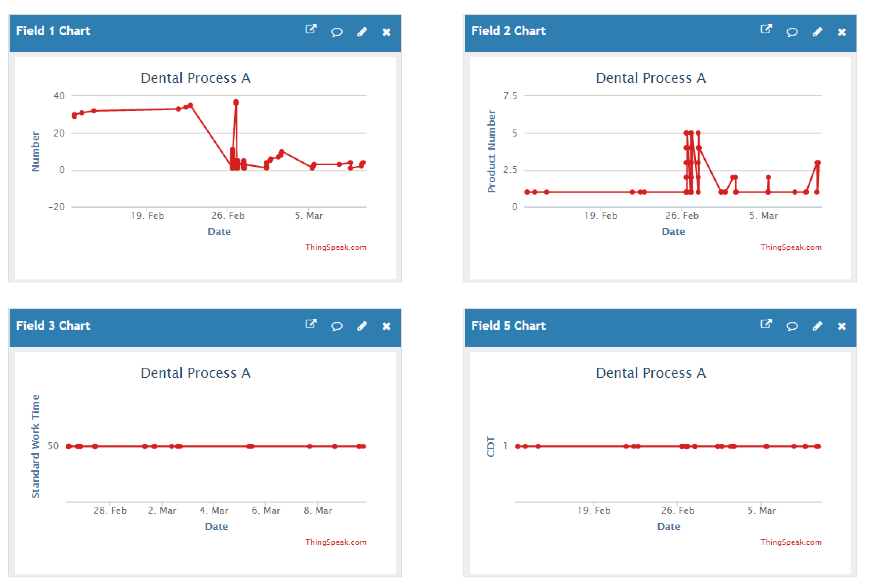This screenshot has width=870, height=588.
Task: Pop out Field 3 Chart
Action: (x=311, y=324)
